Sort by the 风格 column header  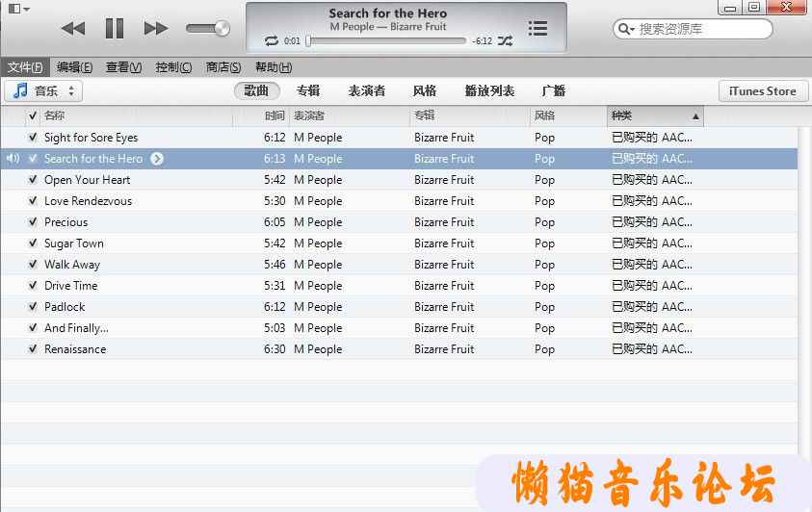click(x=568, y=115)
